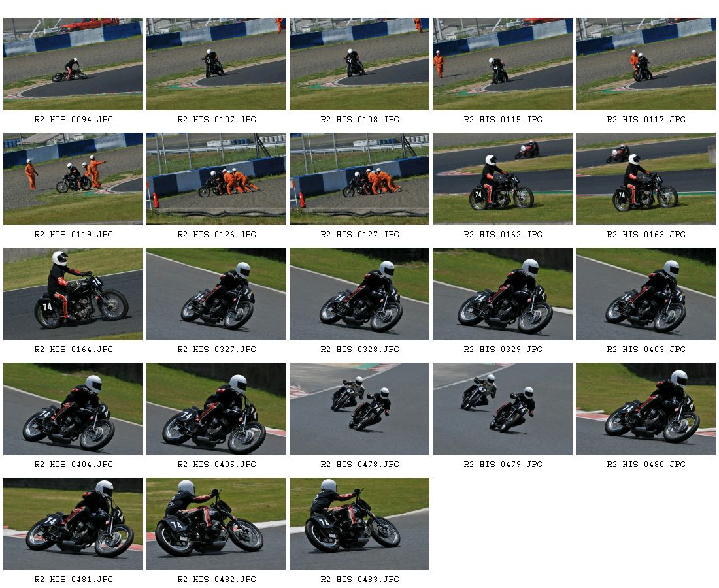Select photo R2_HIS_0117.JPG
Viewport: 719px width, 588px height.
[645, 64]
